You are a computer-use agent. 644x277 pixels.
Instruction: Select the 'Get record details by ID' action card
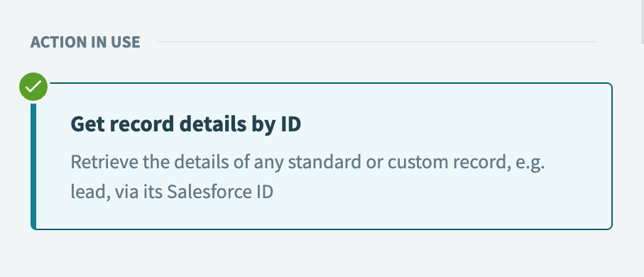pyautogui.click(x=322, y=156)
